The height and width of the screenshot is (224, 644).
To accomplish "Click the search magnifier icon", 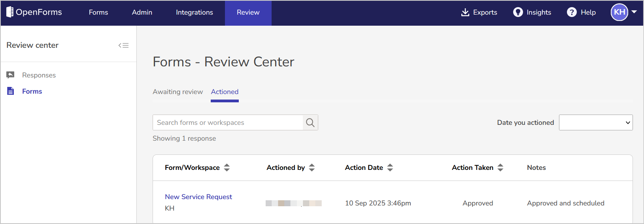I will tap(310, 123).
